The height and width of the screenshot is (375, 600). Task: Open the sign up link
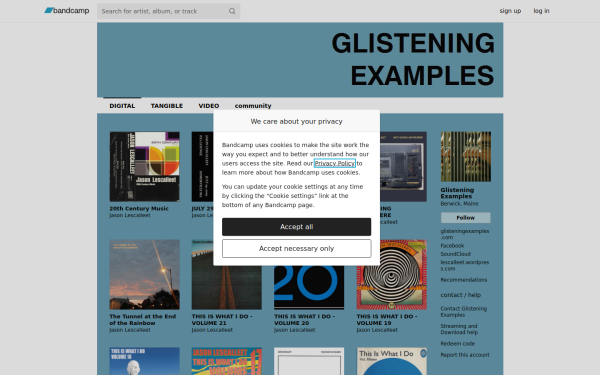point(510,11)
